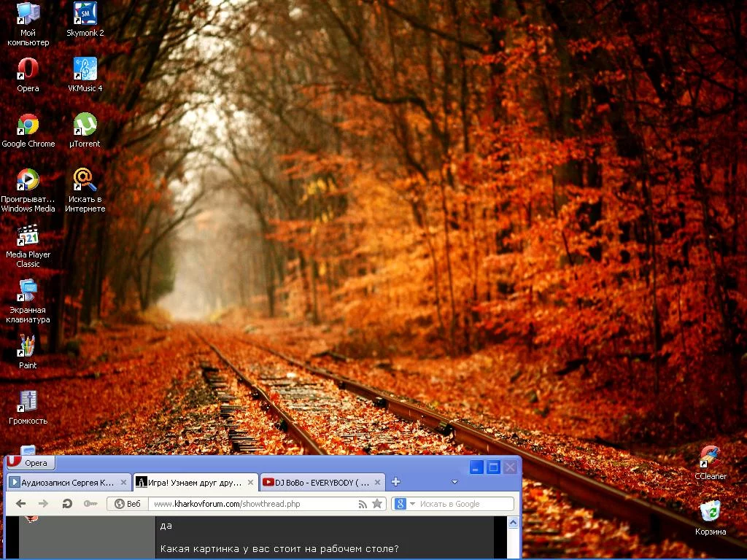
Task: Minimize the Opera window
Action: point(476,467)
